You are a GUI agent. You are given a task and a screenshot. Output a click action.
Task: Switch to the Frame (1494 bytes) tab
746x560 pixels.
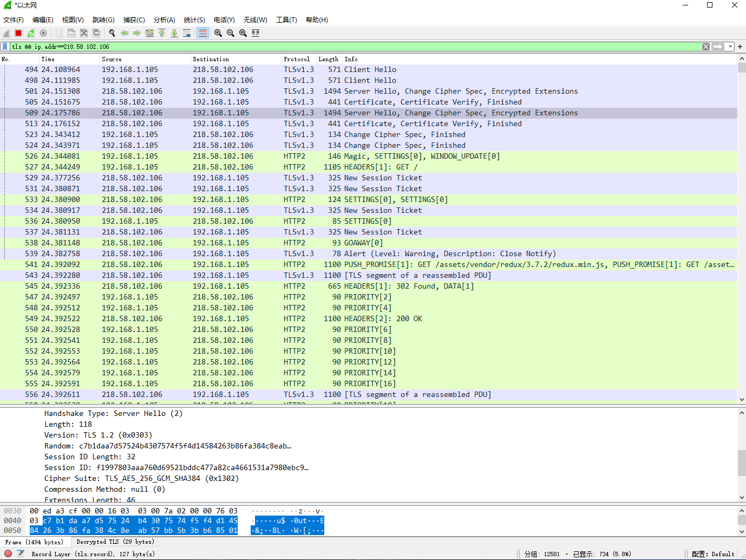[34, 542]
